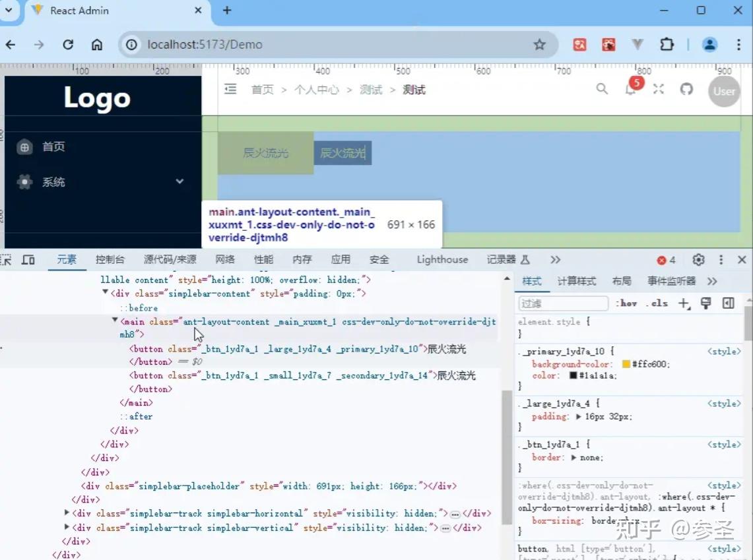Toggle the device toolbar icon in DevTools
This screenshot has height=560, width=753.
(x=28, y=260)
